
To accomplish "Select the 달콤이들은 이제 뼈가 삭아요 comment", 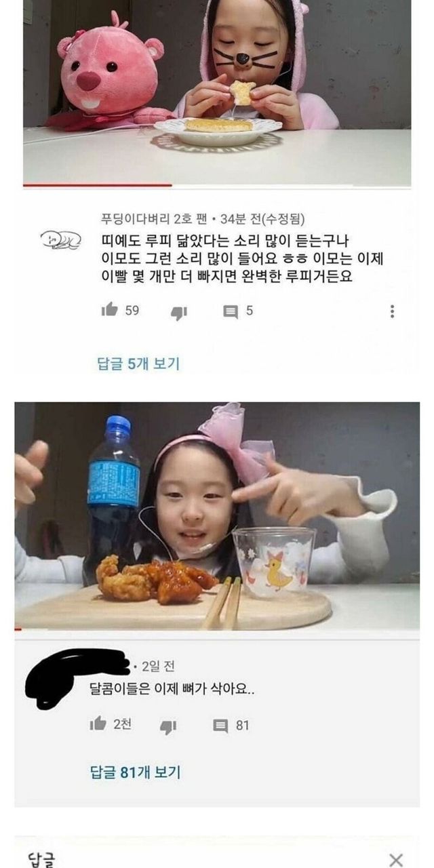I will pyautogui.click(x=173, y=690).
